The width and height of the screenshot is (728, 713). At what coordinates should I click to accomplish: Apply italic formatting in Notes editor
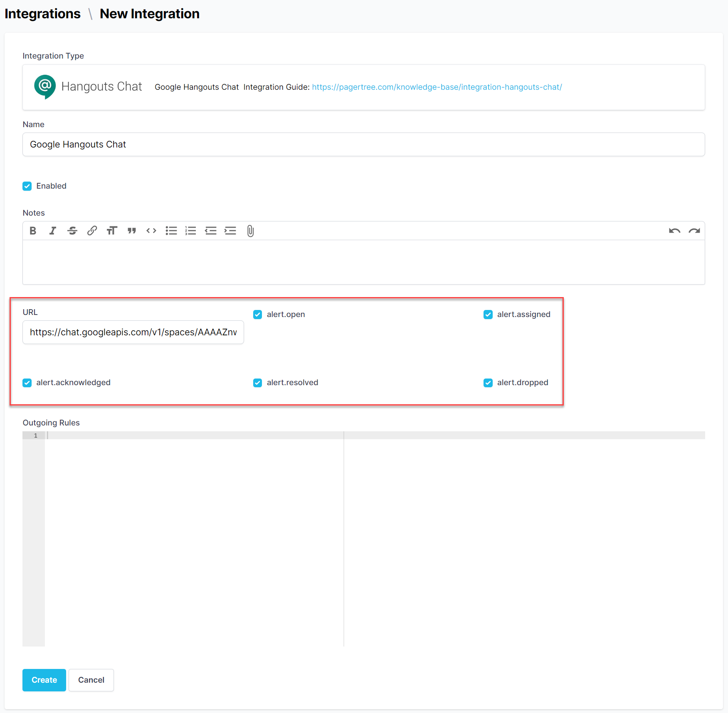point(52,231)
